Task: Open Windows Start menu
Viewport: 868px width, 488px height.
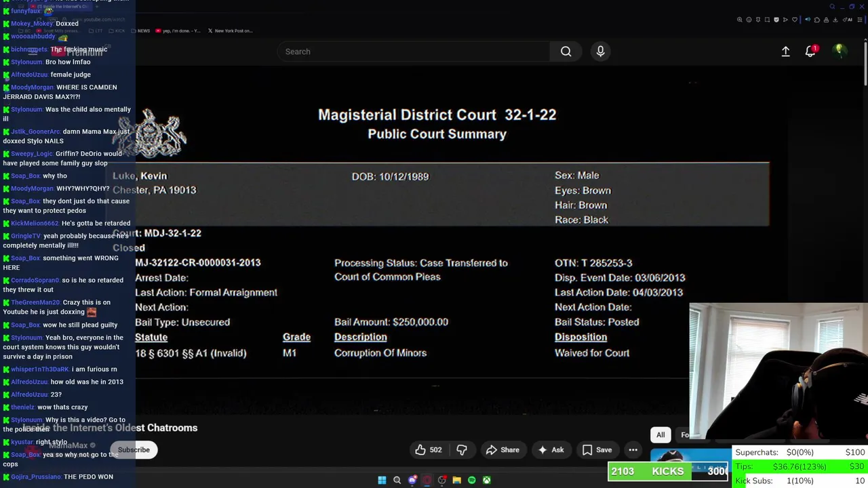Action: pyautogui.click(x=382, y=480)
